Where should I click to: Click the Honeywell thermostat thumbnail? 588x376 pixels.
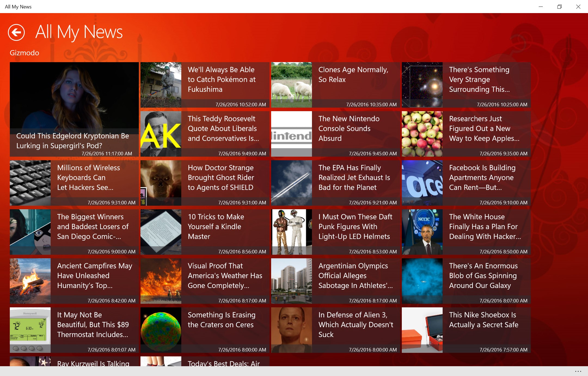(x=30, y=330)
